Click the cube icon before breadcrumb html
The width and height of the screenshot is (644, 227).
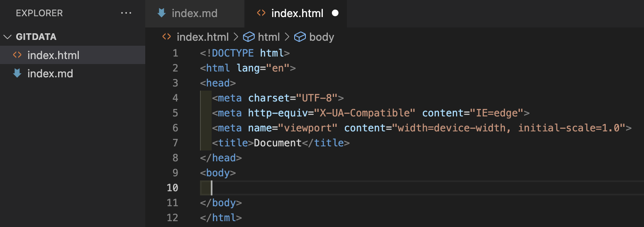tap(249, 37)
